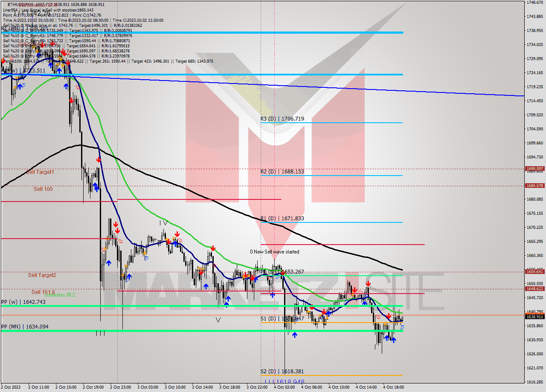Click the PP (w) 1642.743 pivot label

pos(23,302)
